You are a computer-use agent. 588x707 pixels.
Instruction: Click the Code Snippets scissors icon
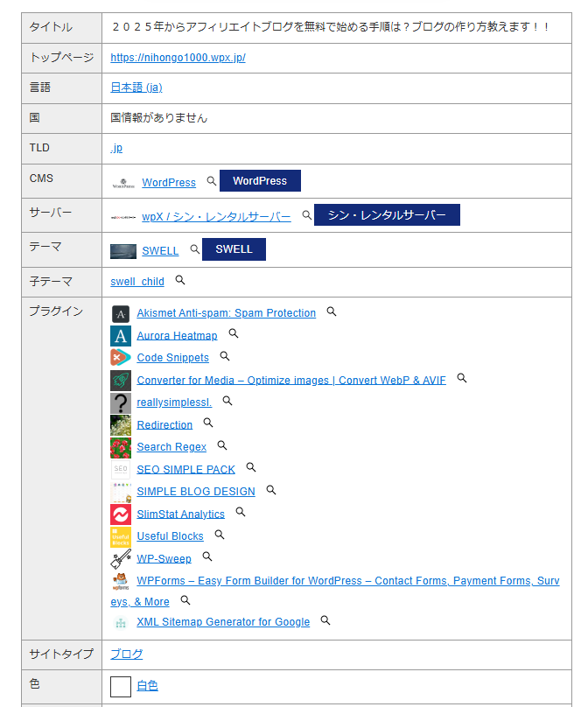[121, 358]
